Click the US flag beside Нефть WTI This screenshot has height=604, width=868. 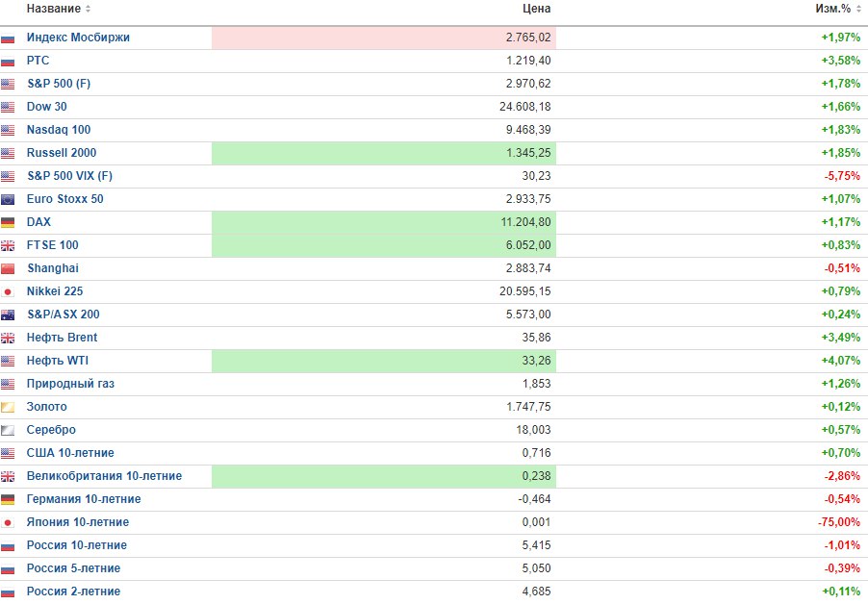click(x=8, y=362)
